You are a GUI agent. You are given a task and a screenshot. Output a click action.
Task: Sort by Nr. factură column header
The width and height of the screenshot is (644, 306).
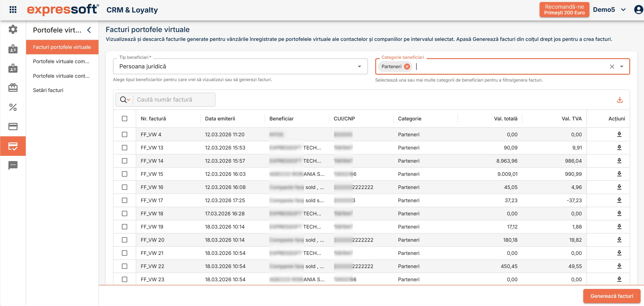[153, 119]
